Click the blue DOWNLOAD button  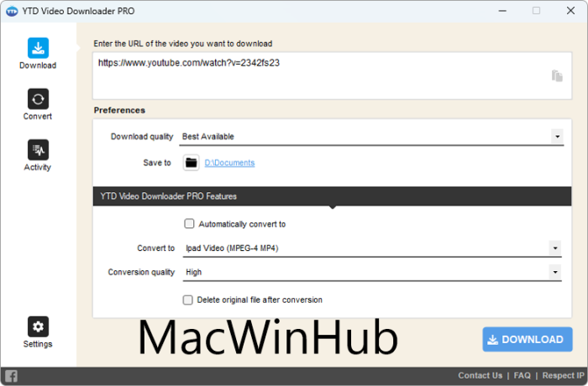528,339
